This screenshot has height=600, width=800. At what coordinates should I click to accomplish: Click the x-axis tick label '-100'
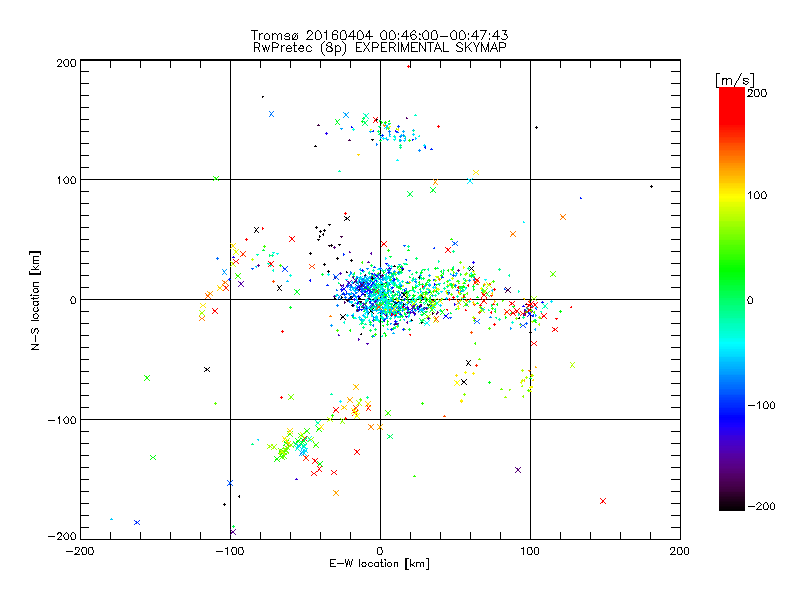(230, 552)
